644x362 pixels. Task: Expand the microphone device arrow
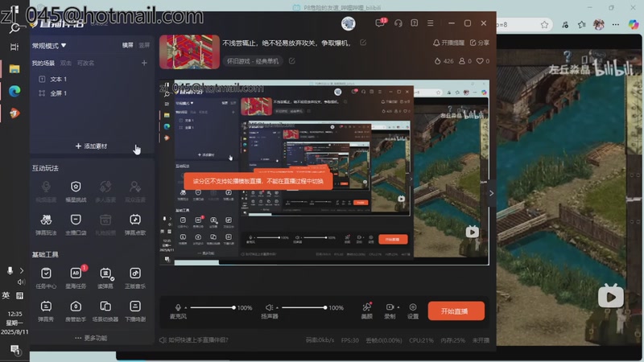(186, 307)
